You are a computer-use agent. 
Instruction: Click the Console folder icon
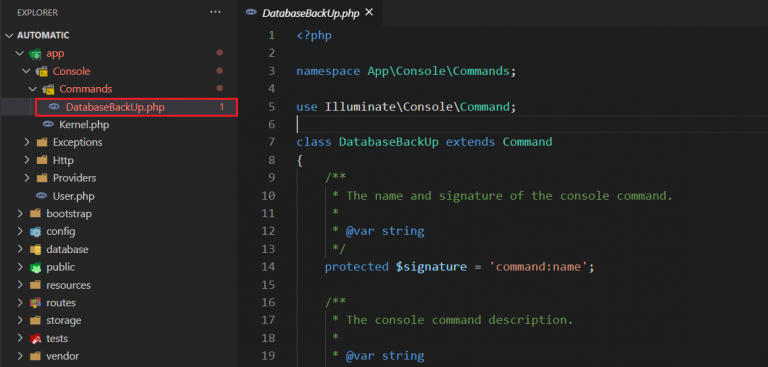point(42,72)
